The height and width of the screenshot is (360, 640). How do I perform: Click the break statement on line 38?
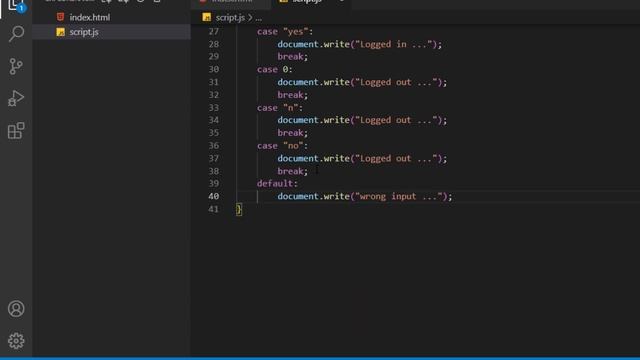click(293, 171)
